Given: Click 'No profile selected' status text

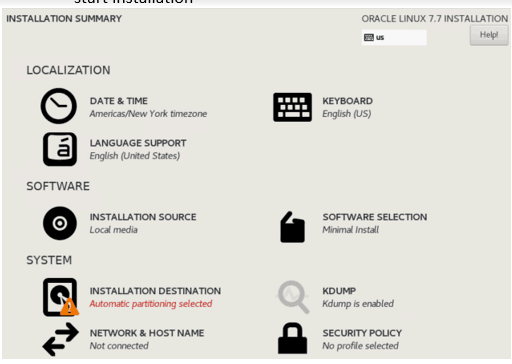Looking at the screenshot, I should [x=360, y=346].
